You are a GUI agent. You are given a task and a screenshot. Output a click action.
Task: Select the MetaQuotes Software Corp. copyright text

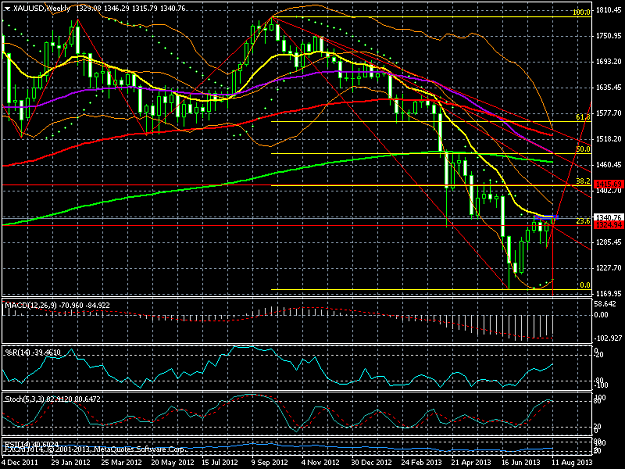coord(95,449)
